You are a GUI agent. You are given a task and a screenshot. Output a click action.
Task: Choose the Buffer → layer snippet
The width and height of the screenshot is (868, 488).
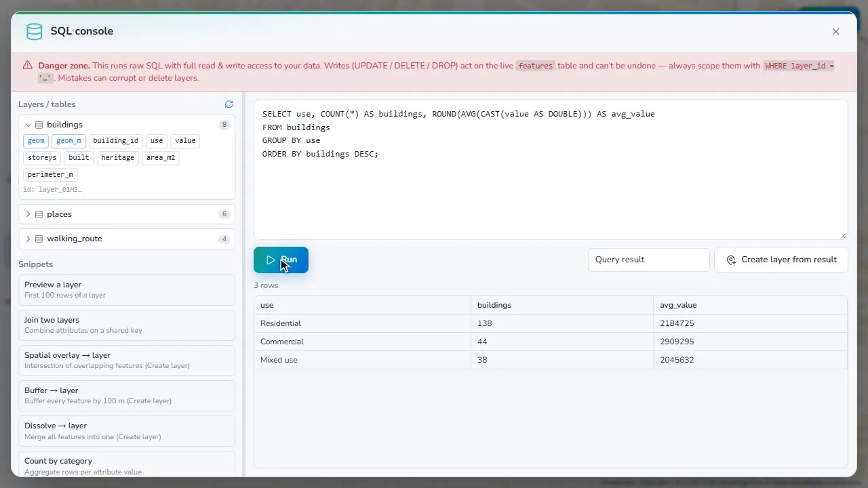pos(127,396)
